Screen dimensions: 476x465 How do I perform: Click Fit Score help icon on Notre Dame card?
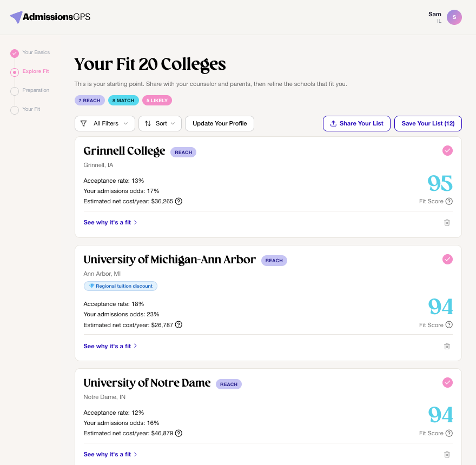(x=449, y=433)
